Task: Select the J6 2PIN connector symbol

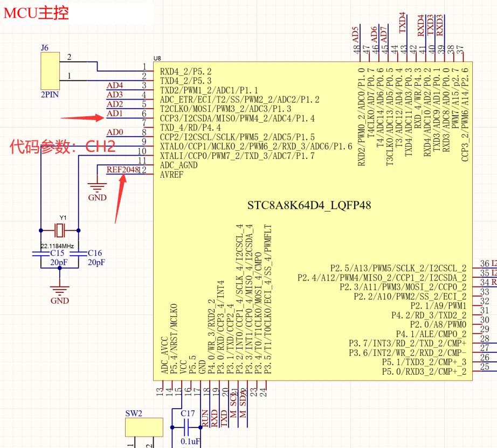Action: (x=50, y=71)
